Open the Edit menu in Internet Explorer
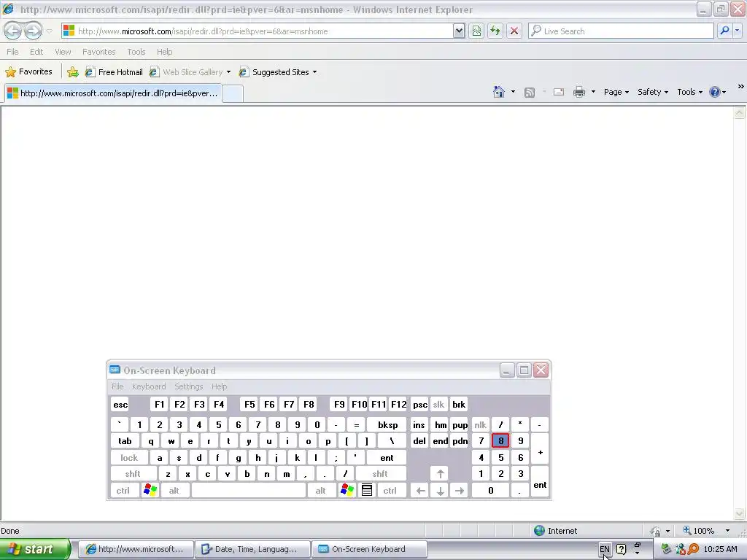 pos(36,52)
